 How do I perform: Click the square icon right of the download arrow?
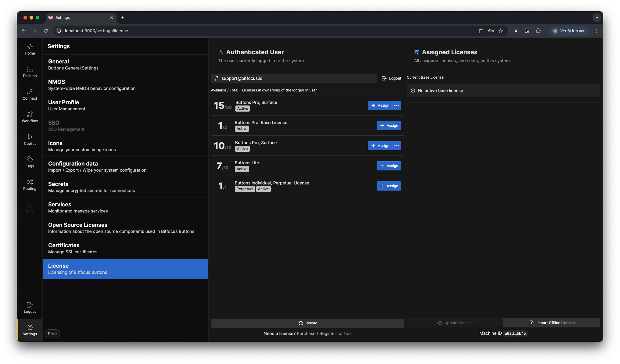click(x=527, y=31)
